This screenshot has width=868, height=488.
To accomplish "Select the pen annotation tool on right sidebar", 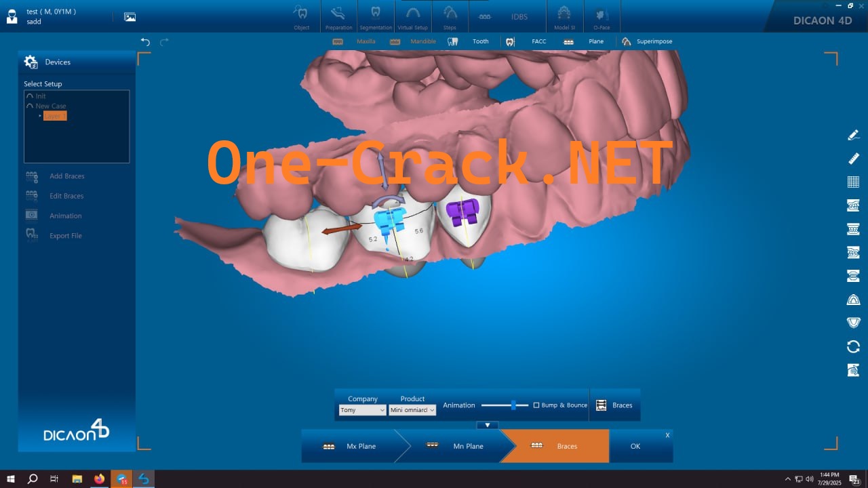I will pyautogui.click(x=853, y=134).
